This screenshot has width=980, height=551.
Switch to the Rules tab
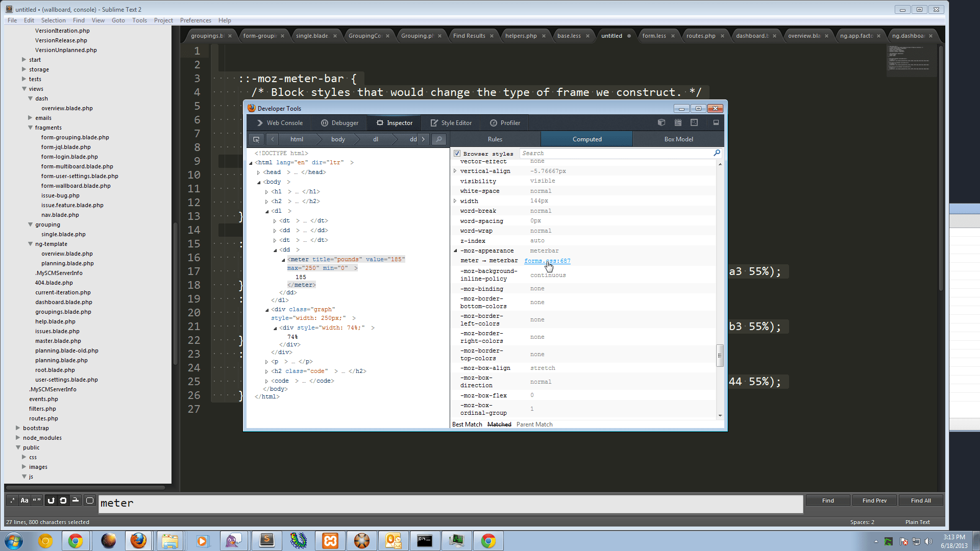pos(495,139)
